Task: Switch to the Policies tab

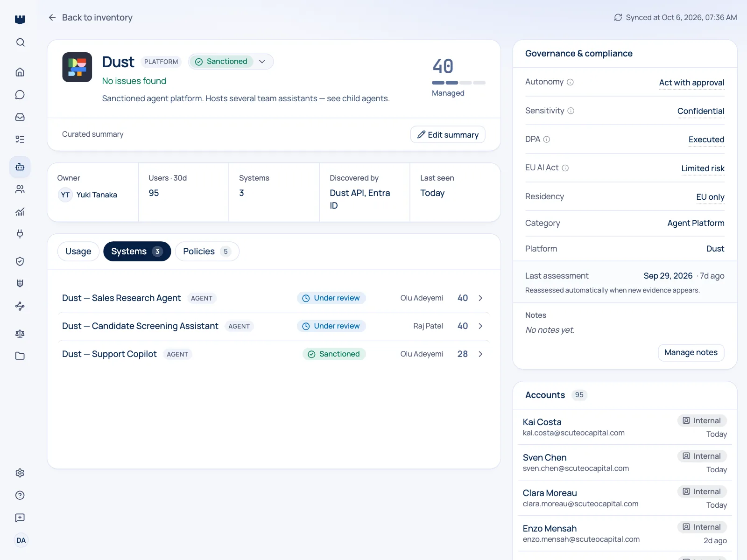Action: (x=207, y=252)
